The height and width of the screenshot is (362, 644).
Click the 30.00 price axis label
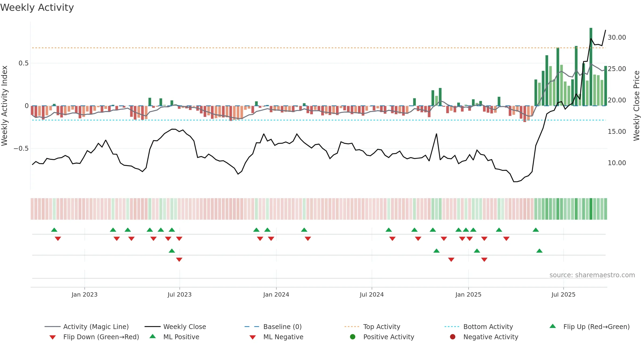pyautogui.click(x=617, y=37)
